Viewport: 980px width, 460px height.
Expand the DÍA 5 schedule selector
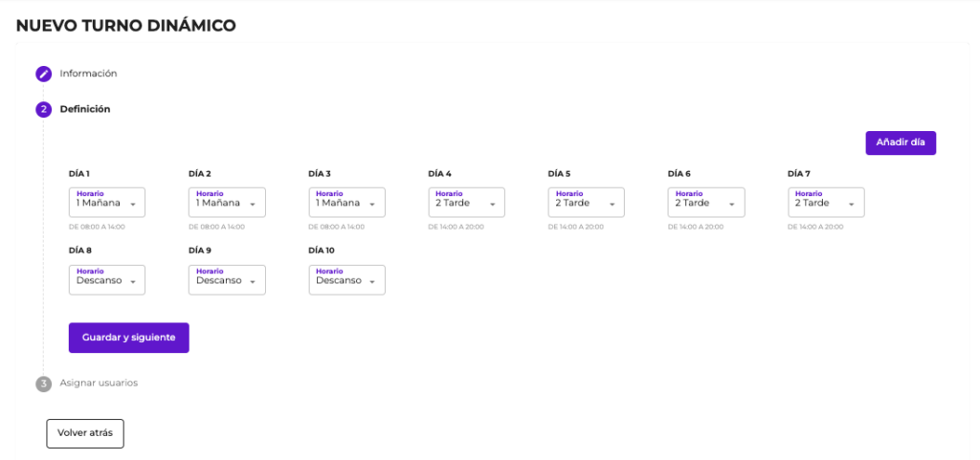pyautogui.click(x=586, y=202)
